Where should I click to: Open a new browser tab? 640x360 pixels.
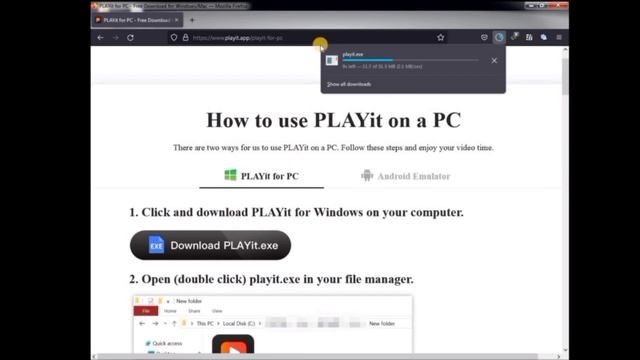pos(192,20)
